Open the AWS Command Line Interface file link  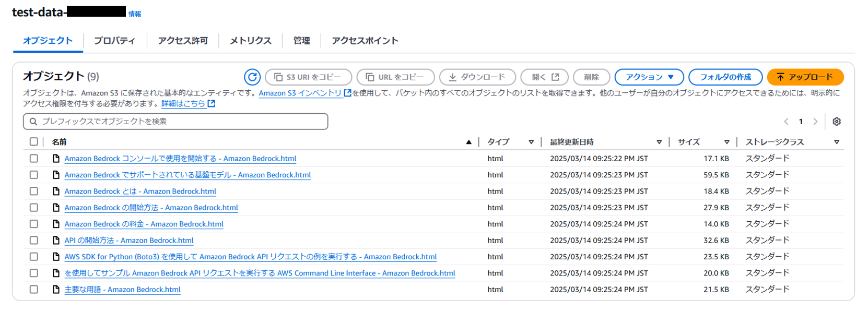pos(260,273)
